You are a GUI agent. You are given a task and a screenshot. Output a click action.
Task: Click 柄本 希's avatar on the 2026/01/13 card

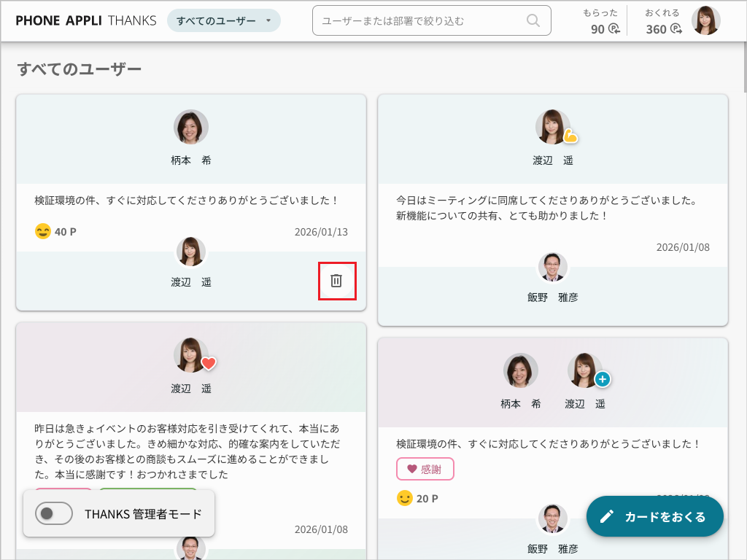pos(191,127)
